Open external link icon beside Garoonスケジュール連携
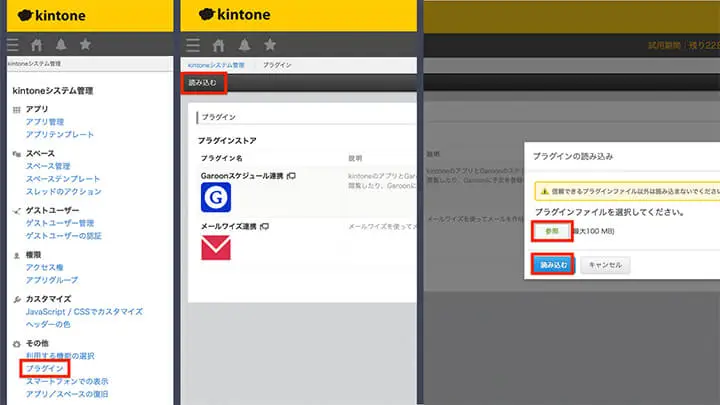Screen dimensions: 720x405 coord(291,176)
